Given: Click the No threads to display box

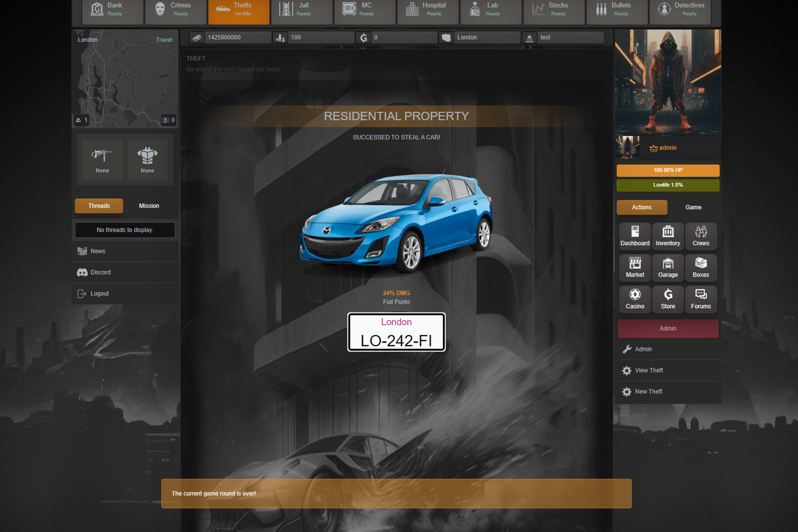Looking at the screenshot, I should (125, 230).
